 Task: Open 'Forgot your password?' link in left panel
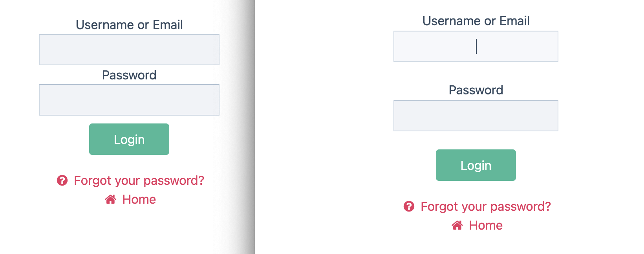point(139,180)
